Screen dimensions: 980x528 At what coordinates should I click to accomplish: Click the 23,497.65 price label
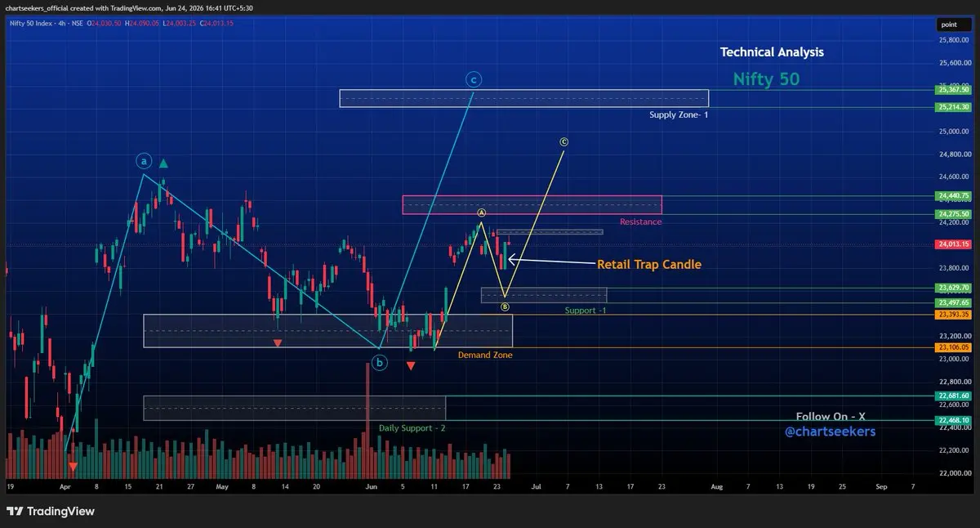click(x=954, y=302)
